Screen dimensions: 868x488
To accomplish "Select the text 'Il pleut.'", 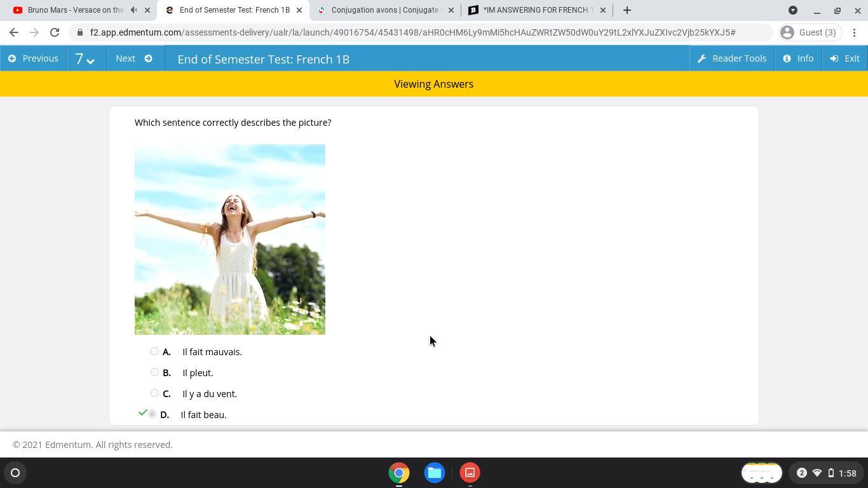I will point(198,372).
